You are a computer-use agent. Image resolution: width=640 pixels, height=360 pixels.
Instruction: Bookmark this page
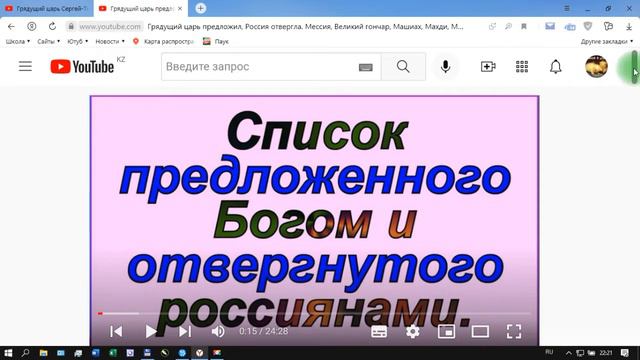pos(524,27)
